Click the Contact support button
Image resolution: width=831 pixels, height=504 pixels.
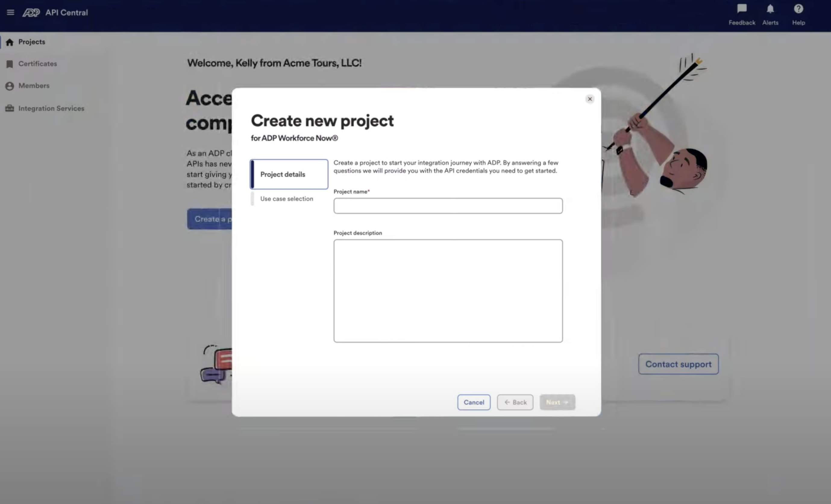tap(678, 364)
